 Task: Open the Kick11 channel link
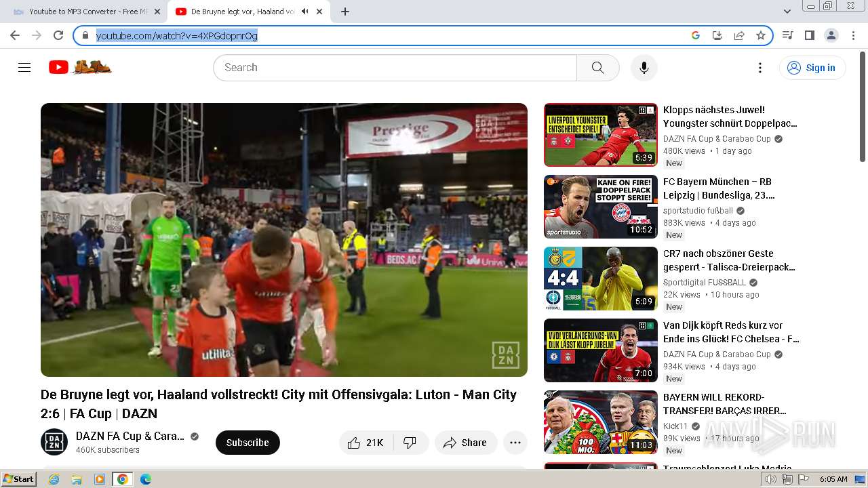pyautogui.click(x=675, y=426)
